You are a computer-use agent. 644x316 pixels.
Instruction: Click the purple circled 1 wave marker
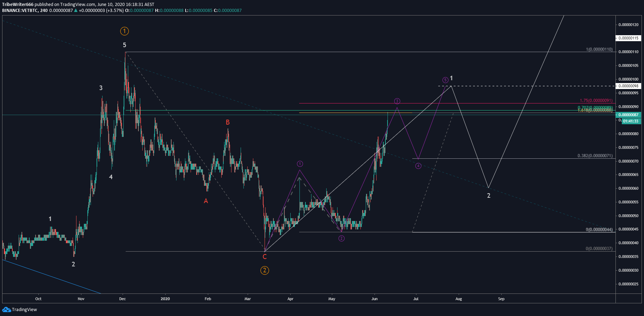pos(300,164)
